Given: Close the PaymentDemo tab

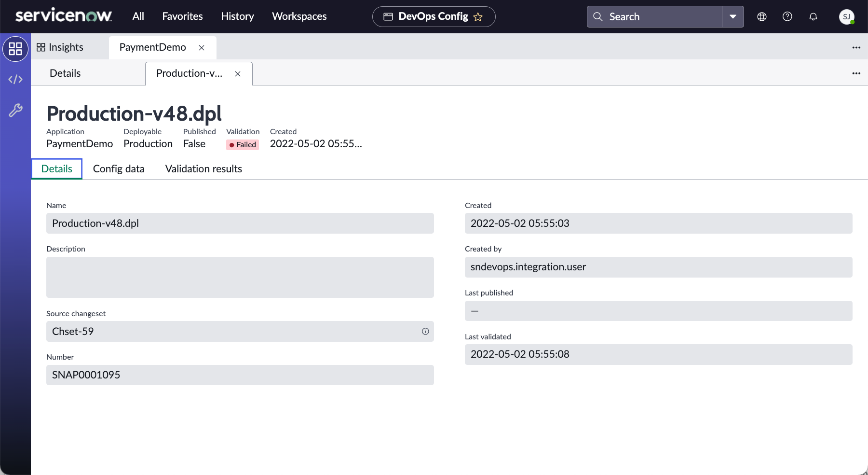Looking at the screenshot, I should click(202, 48).
